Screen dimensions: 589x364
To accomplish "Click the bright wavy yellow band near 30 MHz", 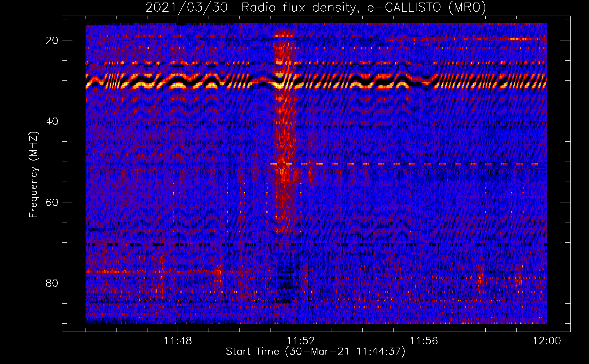I will click(316, 81).
